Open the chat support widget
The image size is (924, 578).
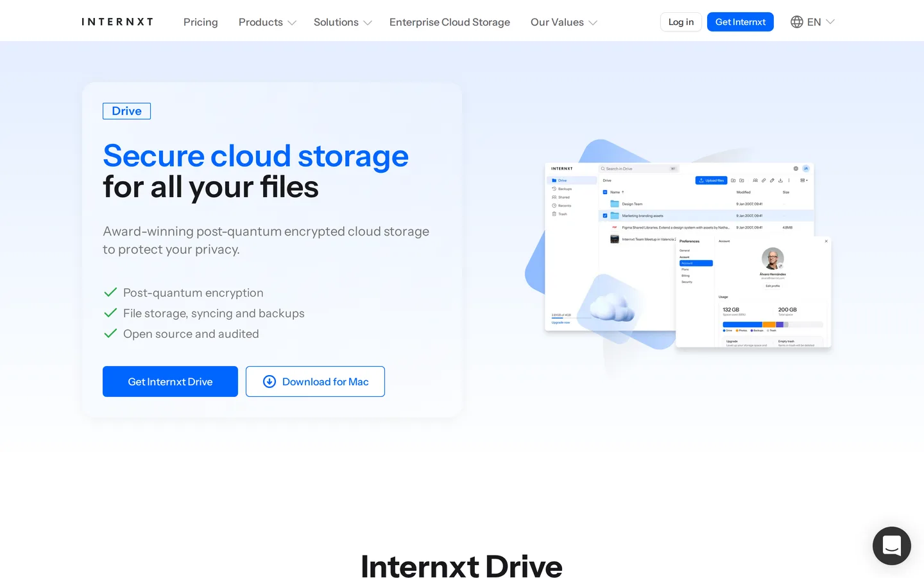tap(892, 546)
